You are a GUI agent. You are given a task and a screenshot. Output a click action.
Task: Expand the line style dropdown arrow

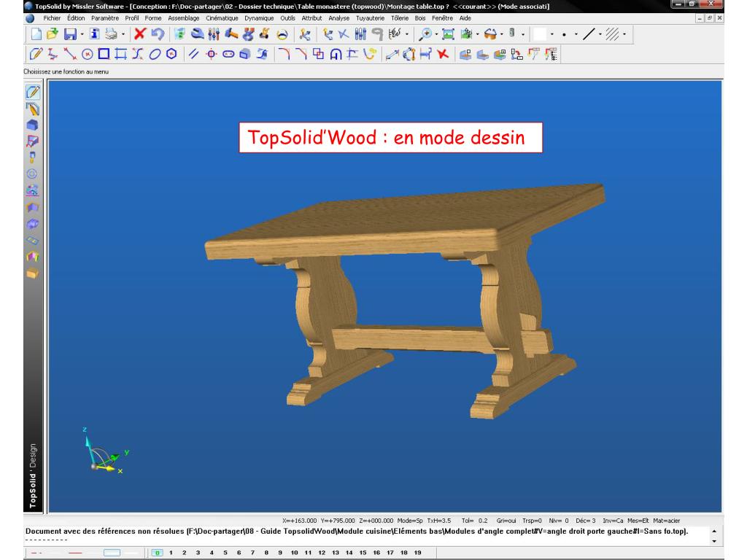click(x=600, y=34)
